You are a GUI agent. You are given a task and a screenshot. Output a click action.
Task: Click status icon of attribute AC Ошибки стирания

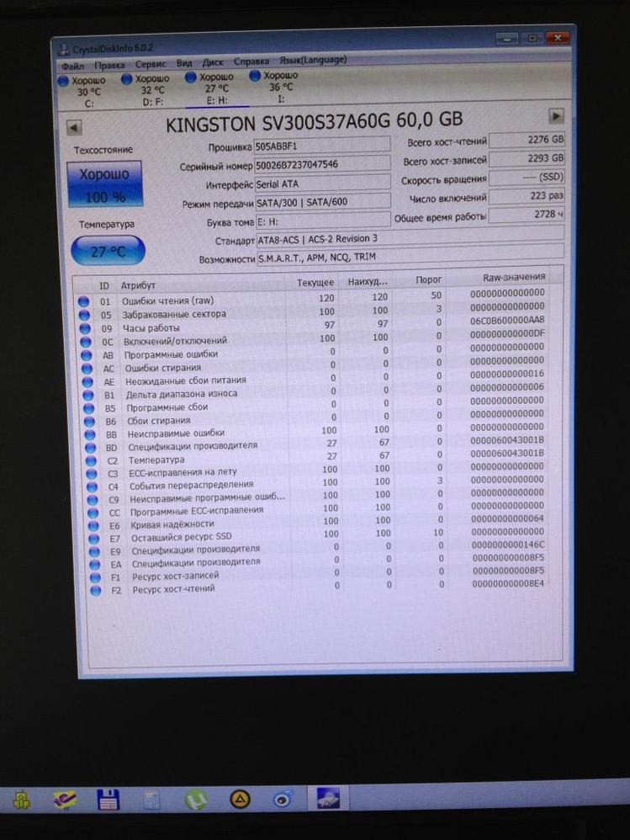click(x=87, y=369)
